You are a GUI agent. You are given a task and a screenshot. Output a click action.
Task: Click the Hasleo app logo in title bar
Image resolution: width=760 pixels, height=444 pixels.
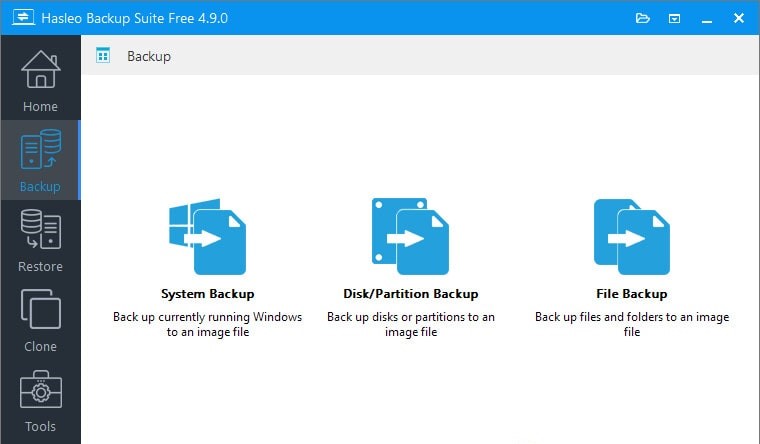click(x=23, y=17)
